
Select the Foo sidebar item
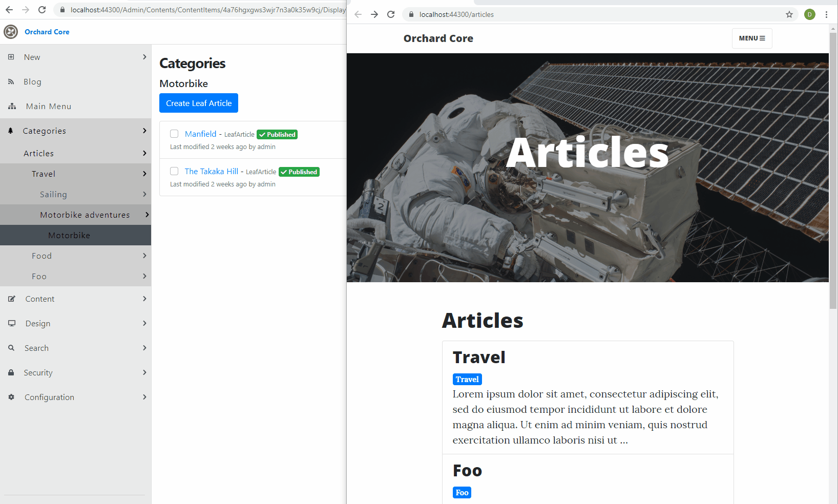click(x=75, y=276)
